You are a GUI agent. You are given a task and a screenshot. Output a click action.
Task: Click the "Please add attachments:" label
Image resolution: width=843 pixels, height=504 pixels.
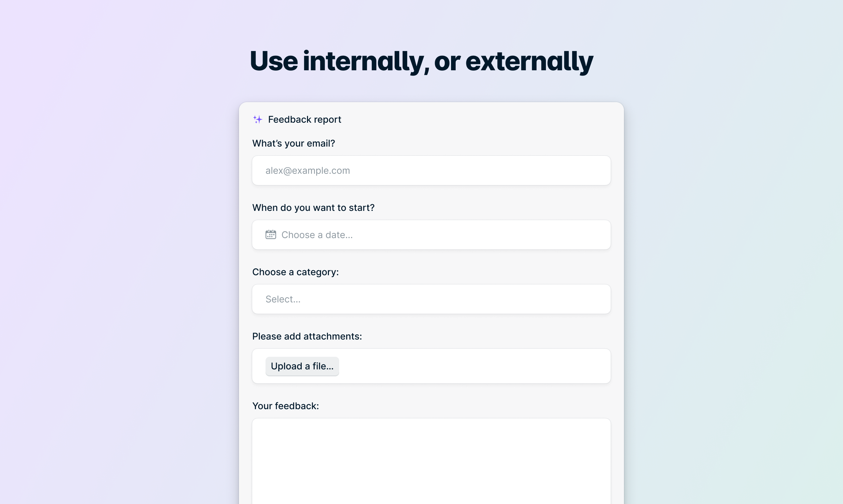point(307,336)
